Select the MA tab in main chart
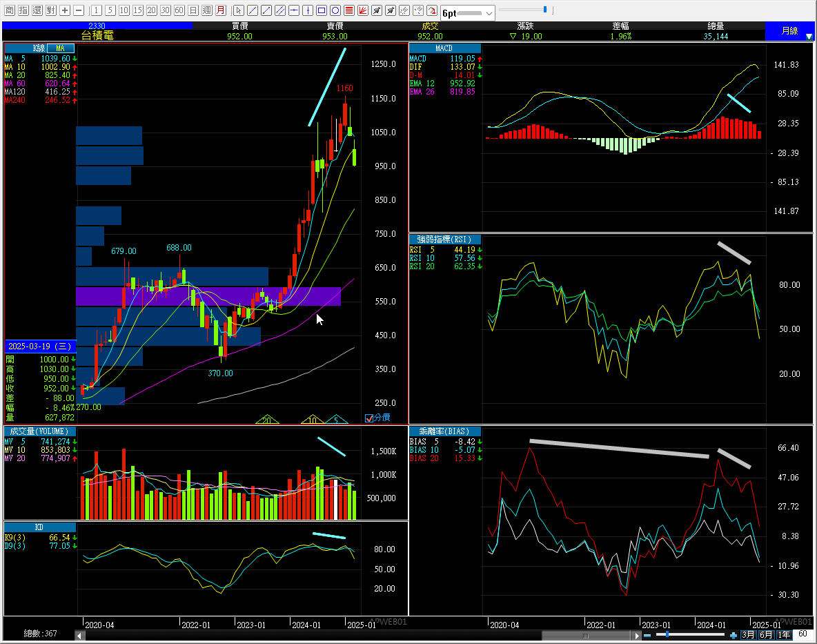Viewport: 817px width, 644px height. pos(61,48)
